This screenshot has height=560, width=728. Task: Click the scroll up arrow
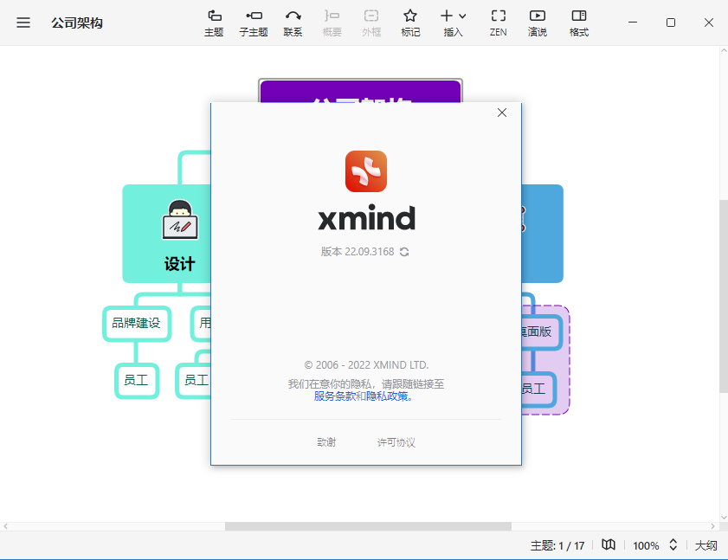(x=724, y=50)
